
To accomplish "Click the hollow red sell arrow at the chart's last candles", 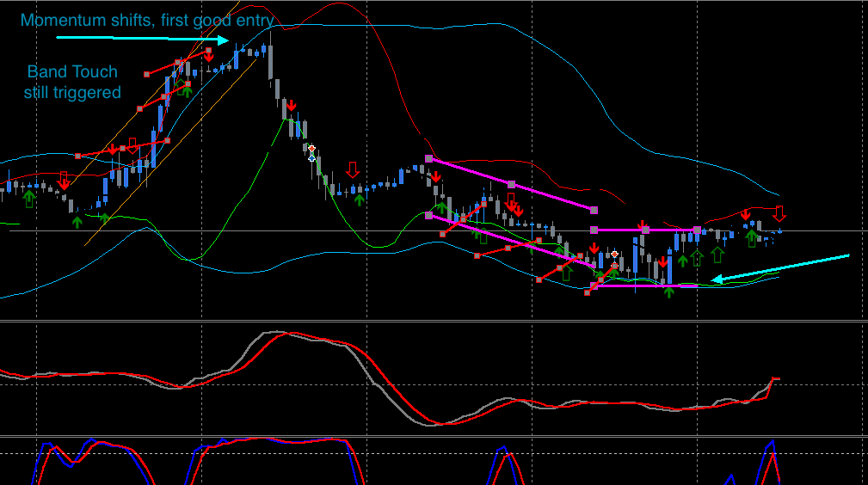I will coord(779,214).
